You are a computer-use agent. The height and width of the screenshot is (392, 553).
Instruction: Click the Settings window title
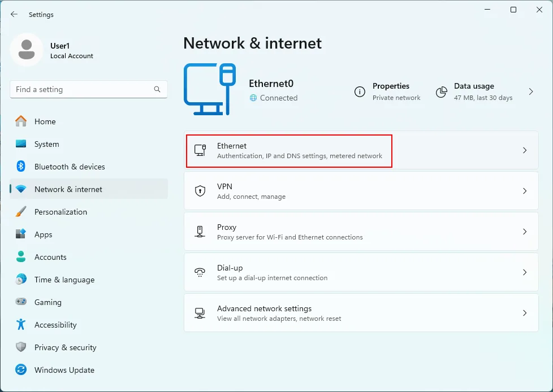(x=41, y=15)
